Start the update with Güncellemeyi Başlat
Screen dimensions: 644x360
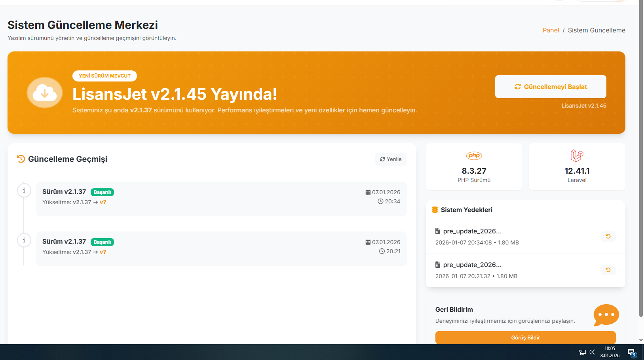(551, 87)
